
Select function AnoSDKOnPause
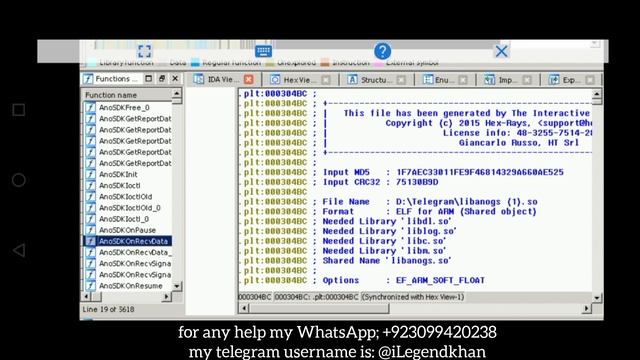click(127, 230)
